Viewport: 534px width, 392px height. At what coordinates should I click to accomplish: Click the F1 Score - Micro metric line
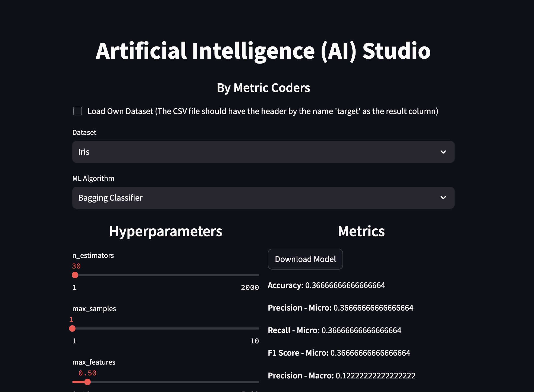coord(339,353)
